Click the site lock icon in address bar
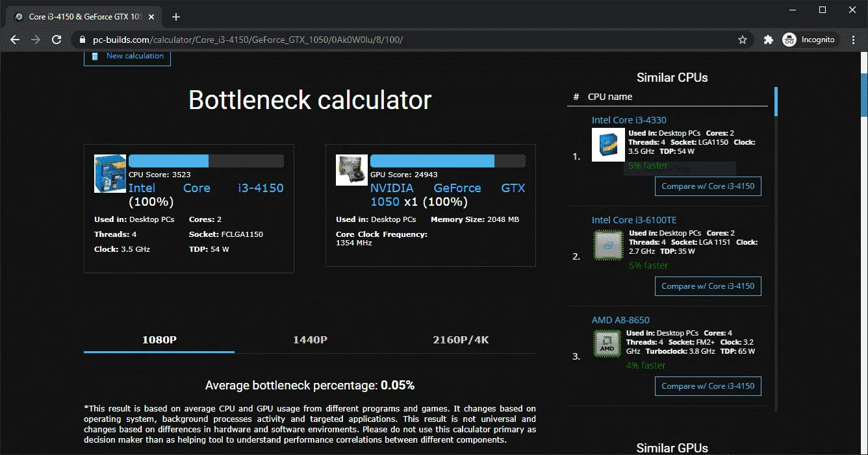This screenshot has height=455, width=868. tap(82, 40)
